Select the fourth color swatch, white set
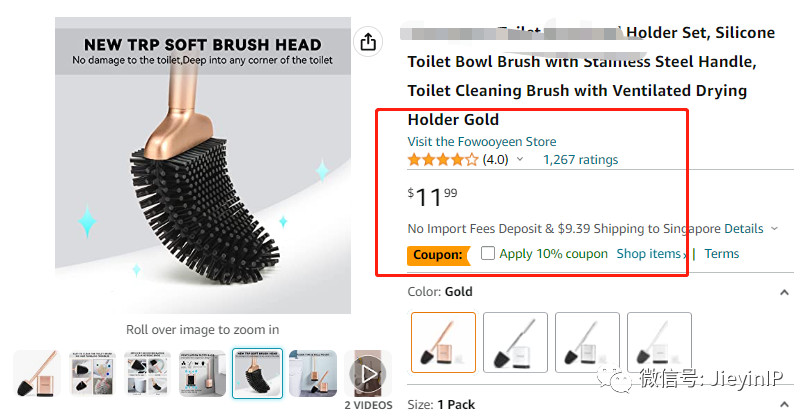Viewport: 810px width, 417px height. click(x=659, y=344)
